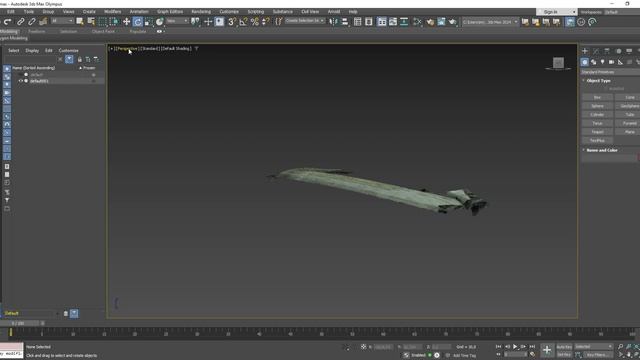
Task: Open the Standard Primitives dropdown
Action: (x=610, y=72)
